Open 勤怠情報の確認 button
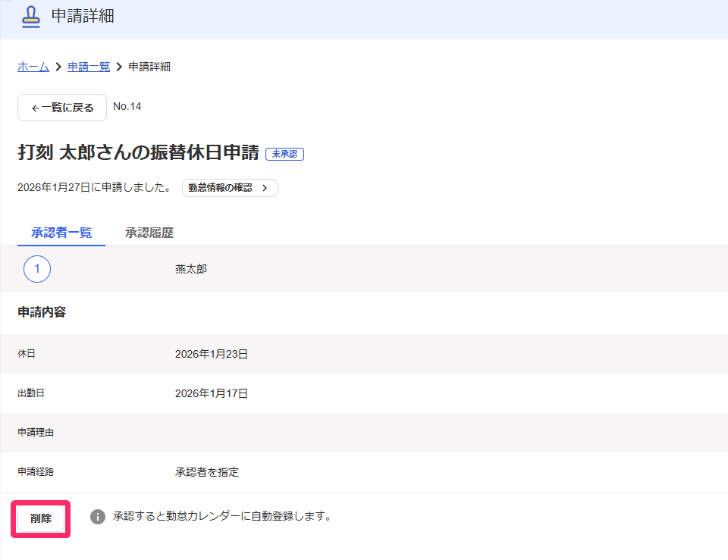Viewport: 728px width, 560px height. (x=230, y=188)
